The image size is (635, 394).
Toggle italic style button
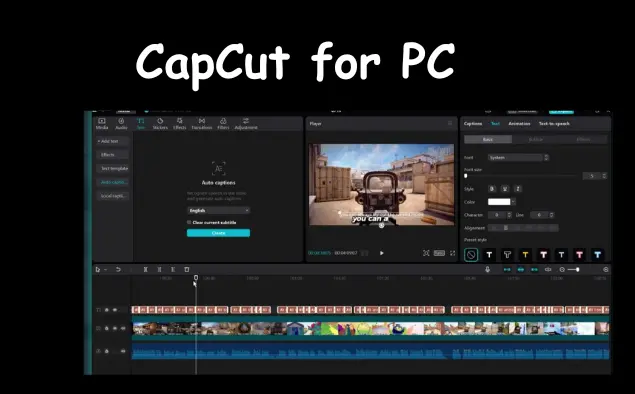click(518, 189)
